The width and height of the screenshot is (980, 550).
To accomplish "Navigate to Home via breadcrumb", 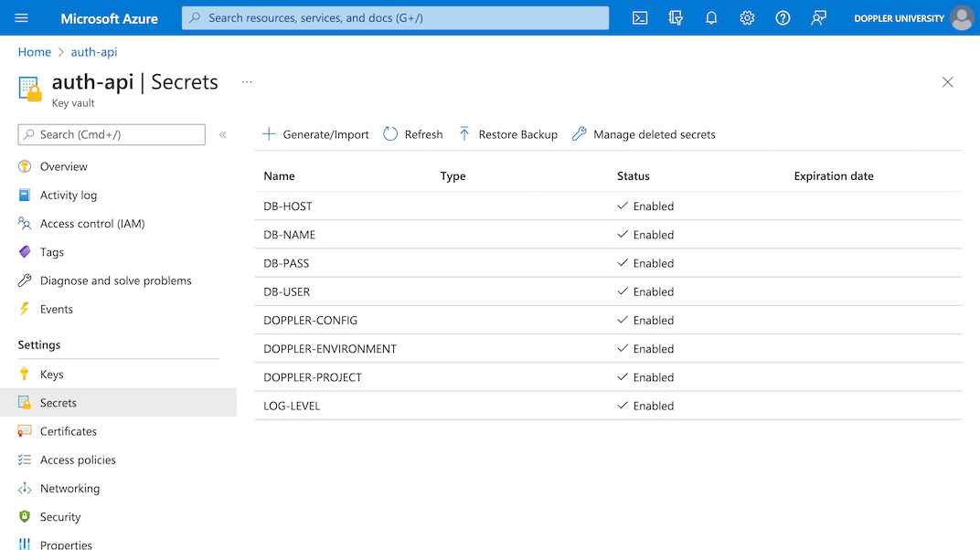I will [34, 52].
